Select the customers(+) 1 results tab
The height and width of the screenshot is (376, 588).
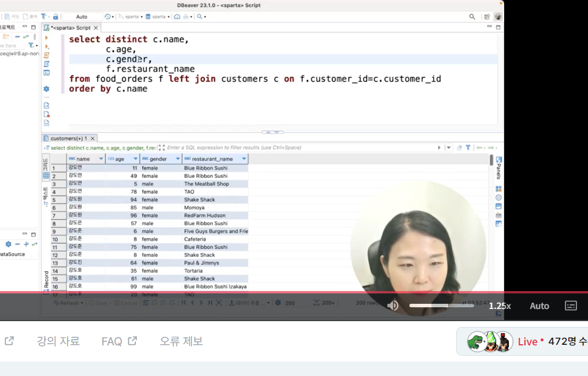(69, 138)
